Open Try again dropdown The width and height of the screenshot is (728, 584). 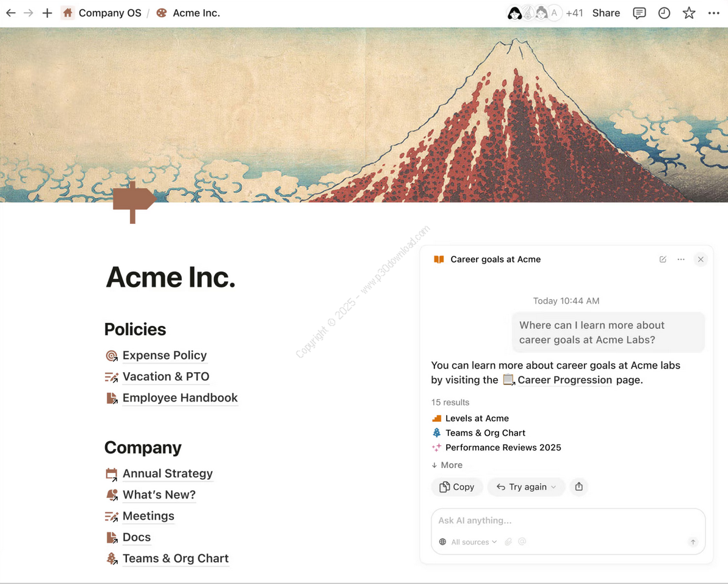[x=526, y=487]
